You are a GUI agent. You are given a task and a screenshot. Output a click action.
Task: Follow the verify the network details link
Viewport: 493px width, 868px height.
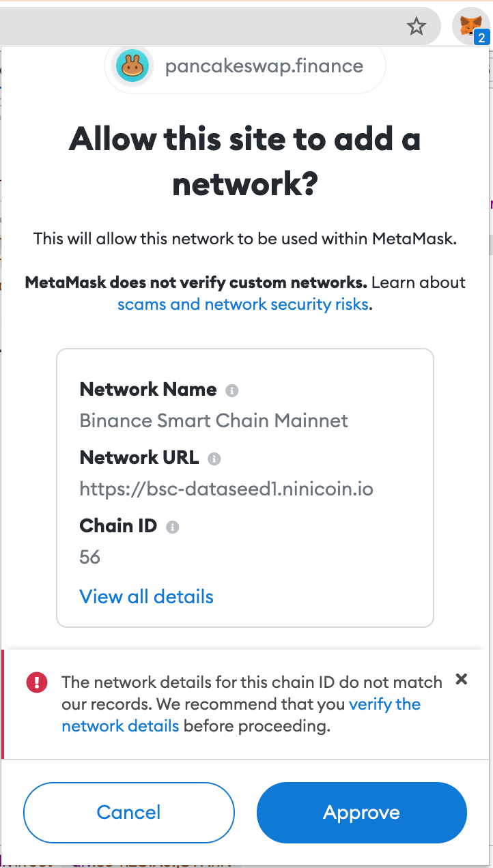click(384, 704)
